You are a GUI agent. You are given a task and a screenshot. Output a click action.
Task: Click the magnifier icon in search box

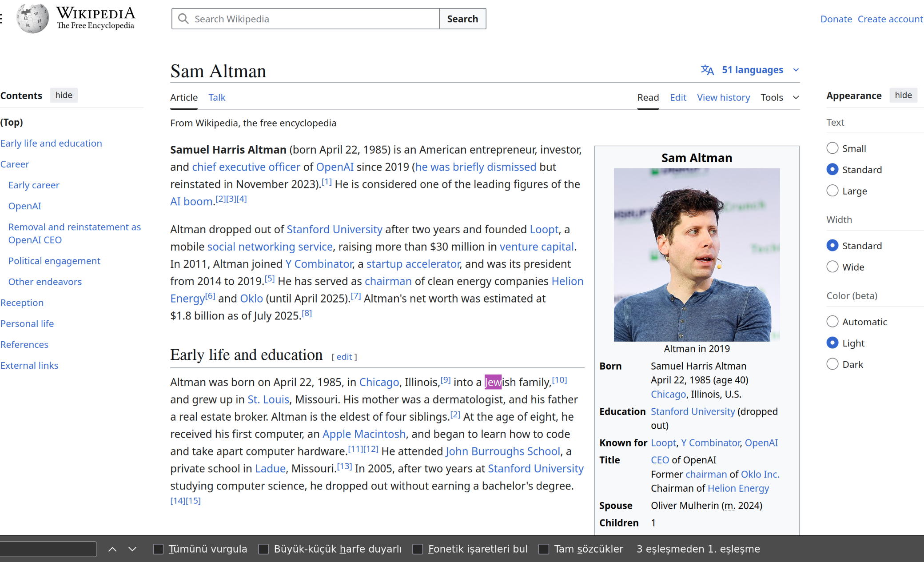(x=183, y=19)
